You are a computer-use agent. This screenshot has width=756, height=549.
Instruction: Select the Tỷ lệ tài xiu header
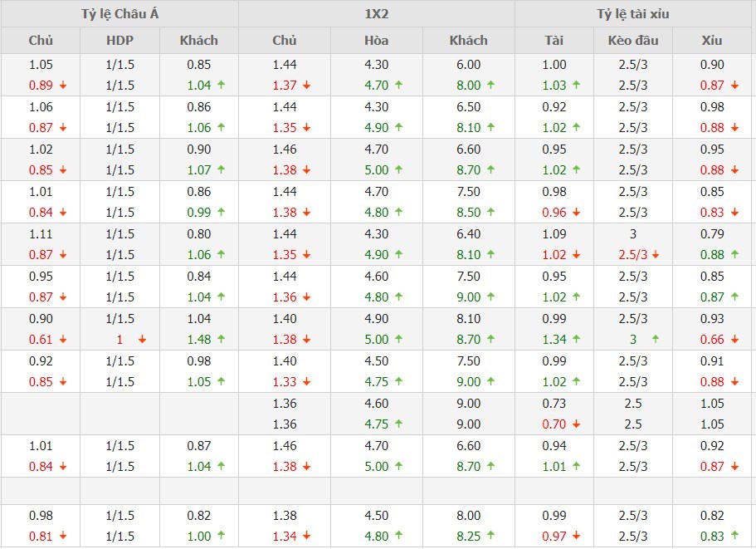pos(633,14)
